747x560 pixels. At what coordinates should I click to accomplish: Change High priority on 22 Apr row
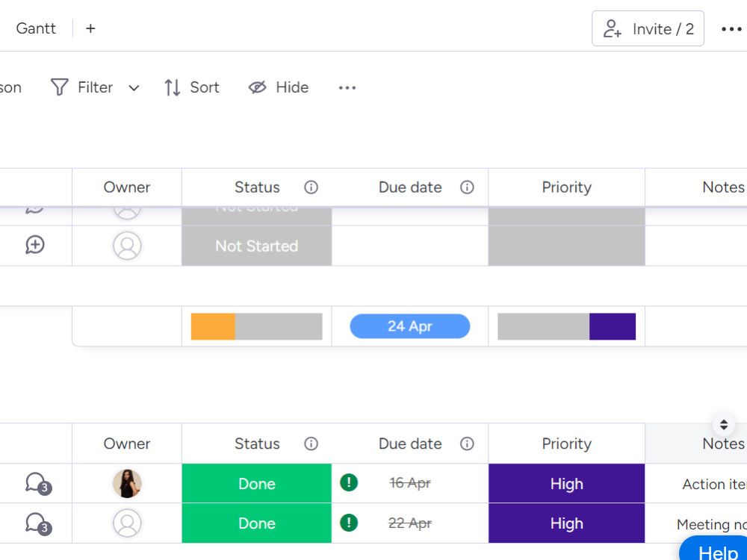[566, 523]
